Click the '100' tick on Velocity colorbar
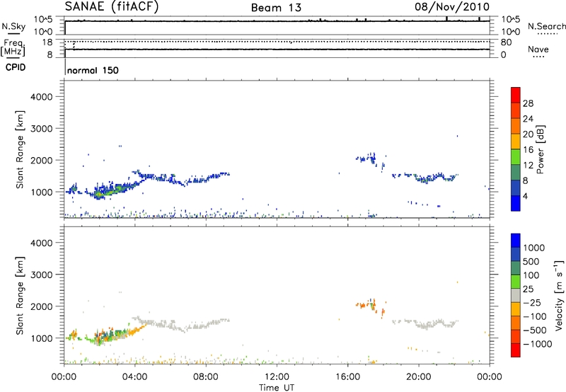Viewport: 566px width, 392px height. pyautogui.click(x=531, y=275)
